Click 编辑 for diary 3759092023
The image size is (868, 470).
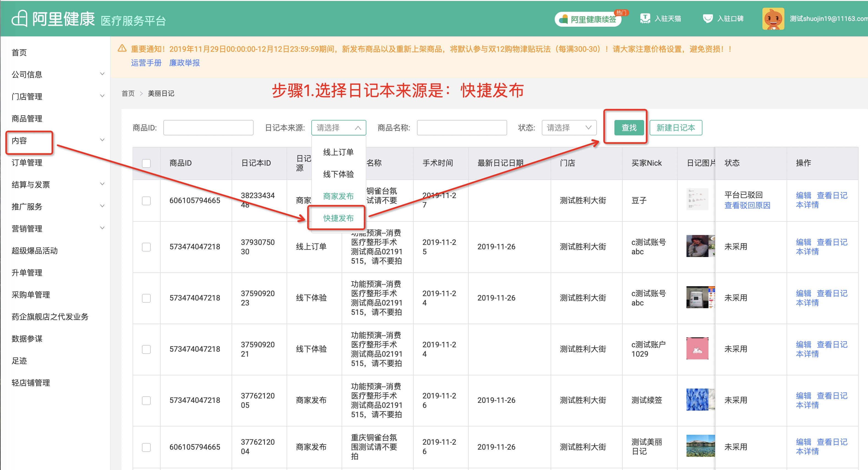(803, 293)
